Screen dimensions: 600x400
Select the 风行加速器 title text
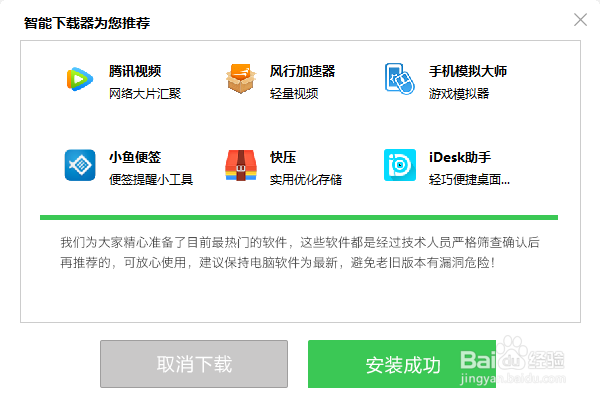[302, 71]
